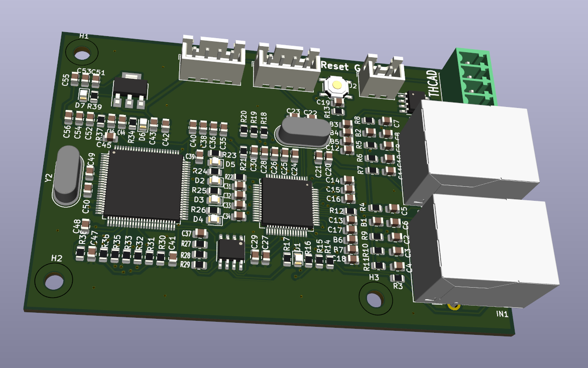Viewport: 588px width, 368px height.
Task: Click LED D4 at the column bottom
Action: (x=213, y=218)
